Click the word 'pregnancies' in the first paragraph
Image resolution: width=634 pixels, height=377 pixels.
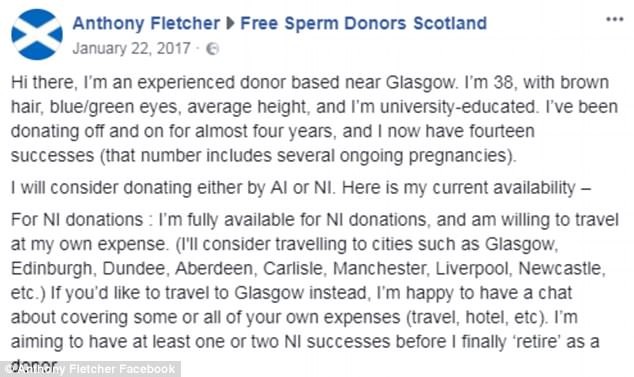457,157
